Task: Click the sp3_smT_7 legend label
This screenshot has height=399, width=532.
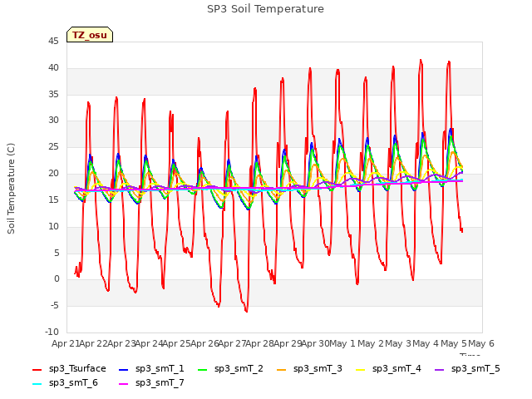Action: click(x=160, y=383)
